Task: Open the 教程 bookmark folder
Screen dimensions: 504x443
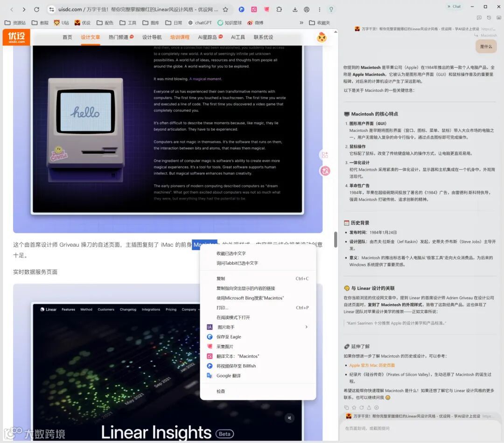Action: coord(40,23)
